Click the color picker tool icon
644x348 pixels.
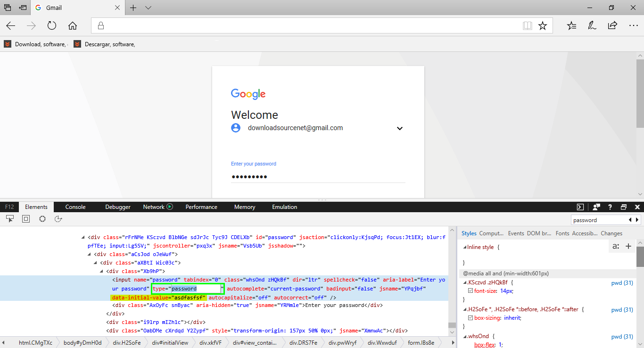coord(42,219)
